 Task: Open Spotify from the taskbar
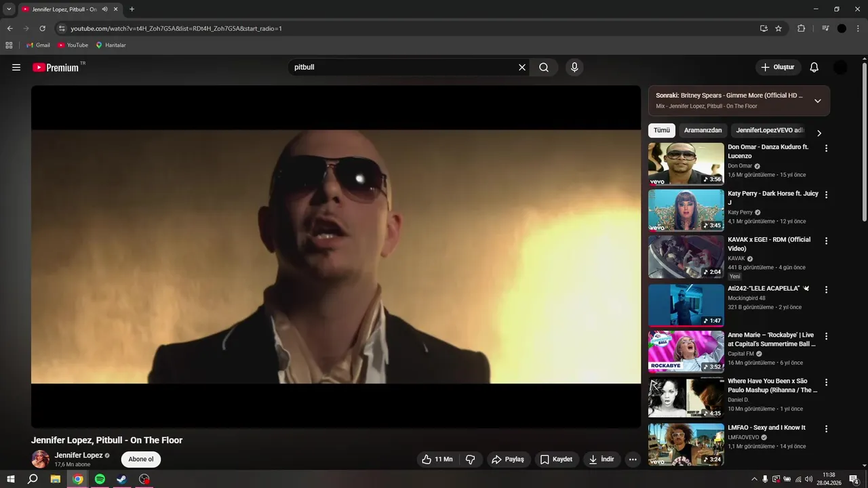tap(100, 479)
